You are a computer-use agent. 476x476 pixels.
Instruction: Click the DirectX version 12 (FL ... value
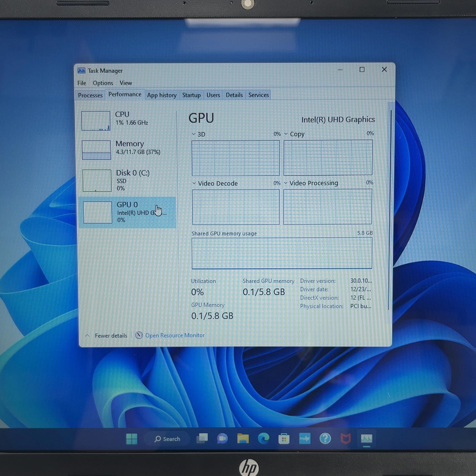[360, 298]
